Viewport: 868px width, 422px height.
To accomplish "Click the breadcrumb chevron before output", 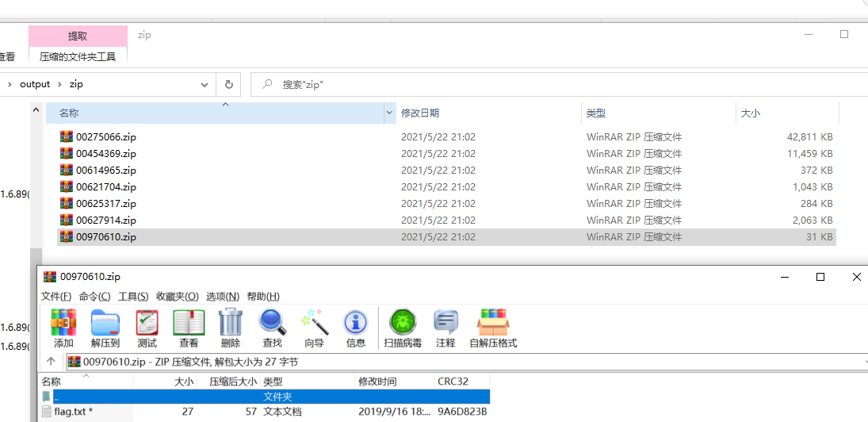I will pos(10,84).
